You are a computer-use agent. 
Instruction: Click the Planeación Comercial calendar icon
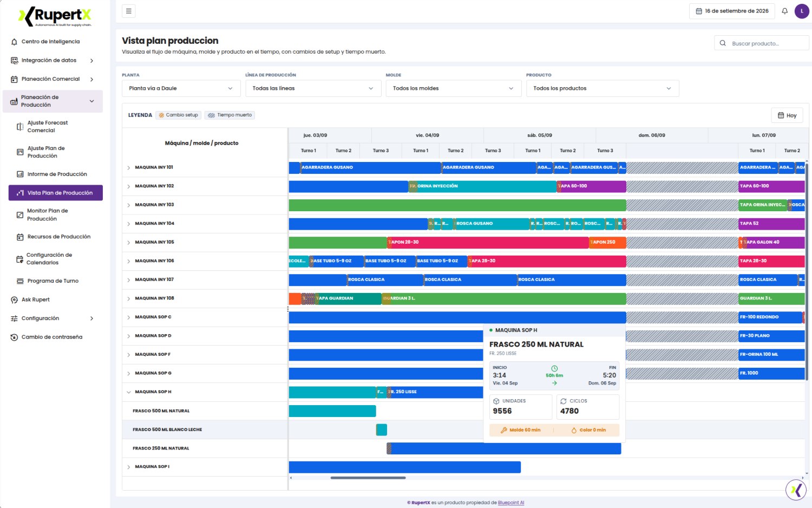14,79
